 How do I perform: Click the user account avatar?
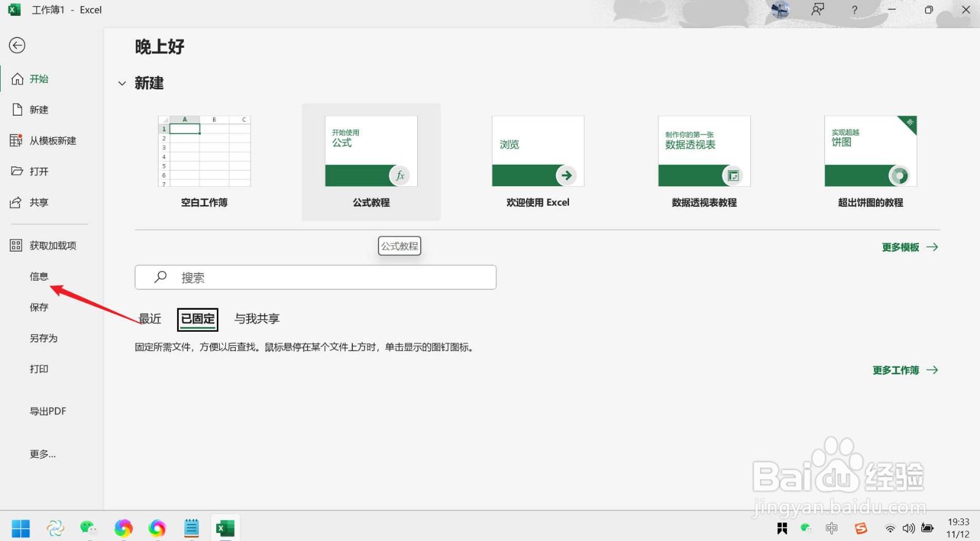point(780,10)
